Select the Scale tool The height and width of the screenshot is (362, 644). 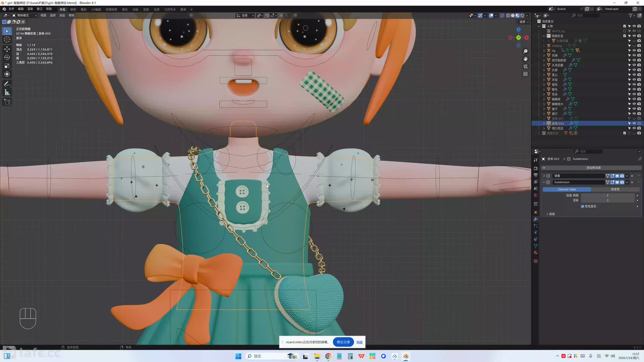pyautogui.click(x=7, y=66)
